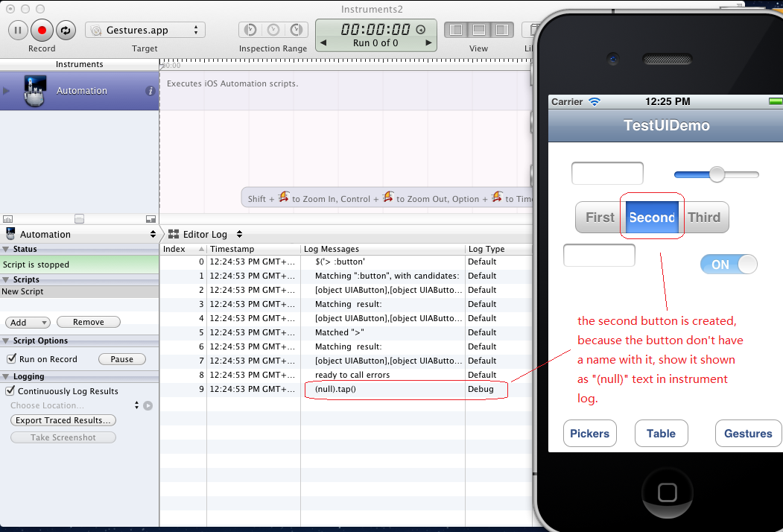Click Export Traced Results button
The height and width of the screenshot is (532, 783).
click(63, 420)
